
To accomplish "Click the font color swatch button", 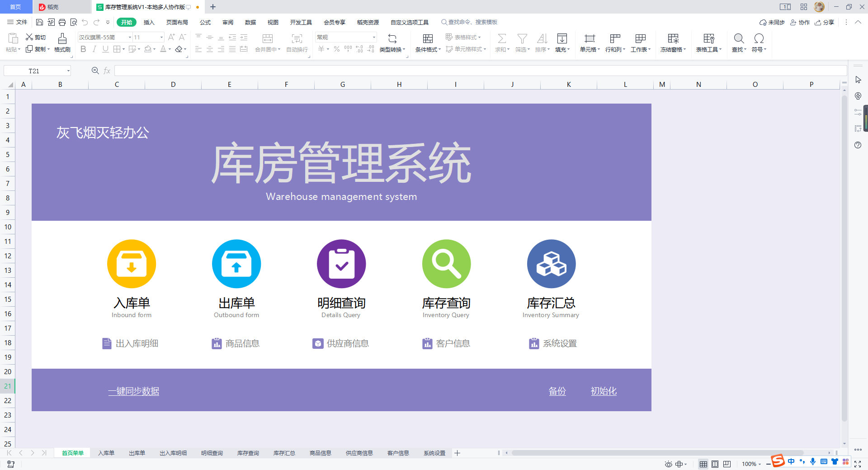I will click(163, 49).
